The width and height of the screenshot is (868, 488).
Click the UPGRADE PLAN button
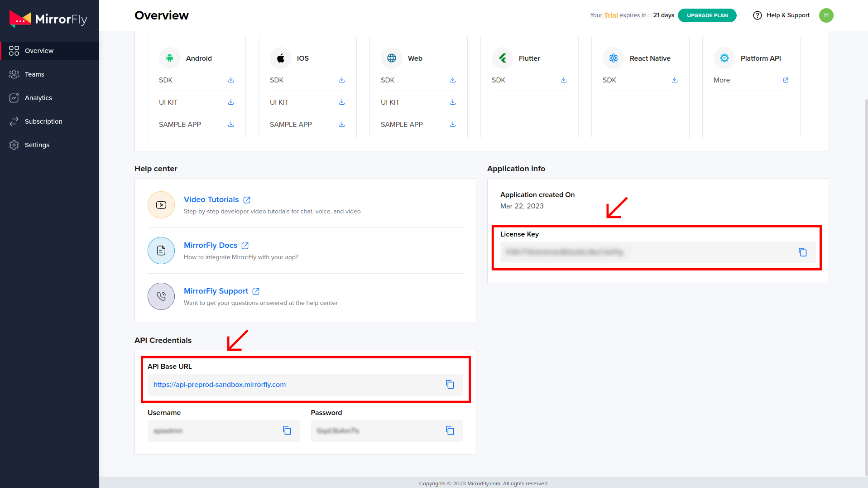pyautogui.click(x=707, y=15)
